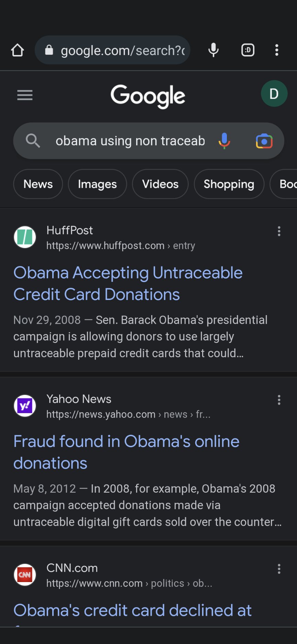Open more options for the Yahoo News result
This screenshot has height=644, width=297.
(x=279, y=400)
